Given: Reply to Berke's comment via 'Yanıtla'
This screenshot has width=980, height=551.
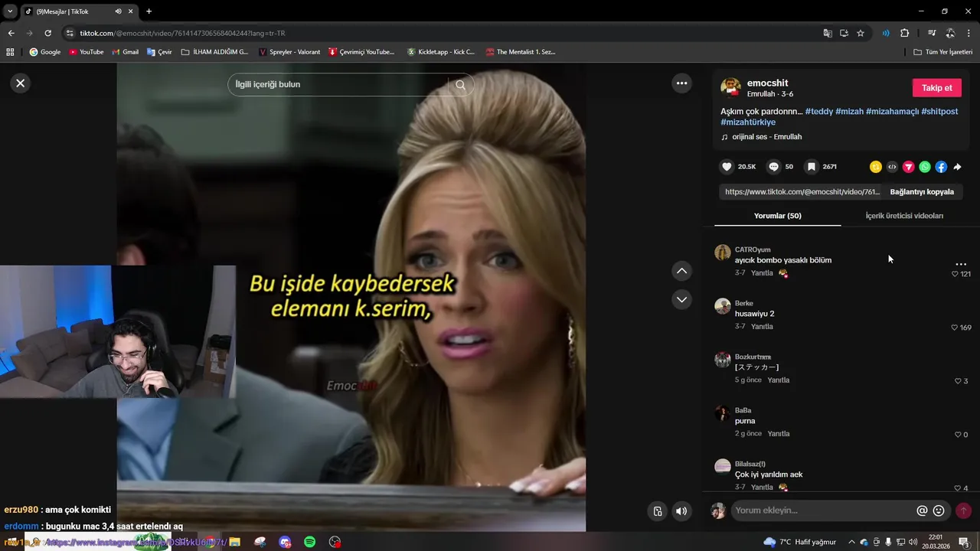Looking at the screenshot, I should tap(762, 327).
